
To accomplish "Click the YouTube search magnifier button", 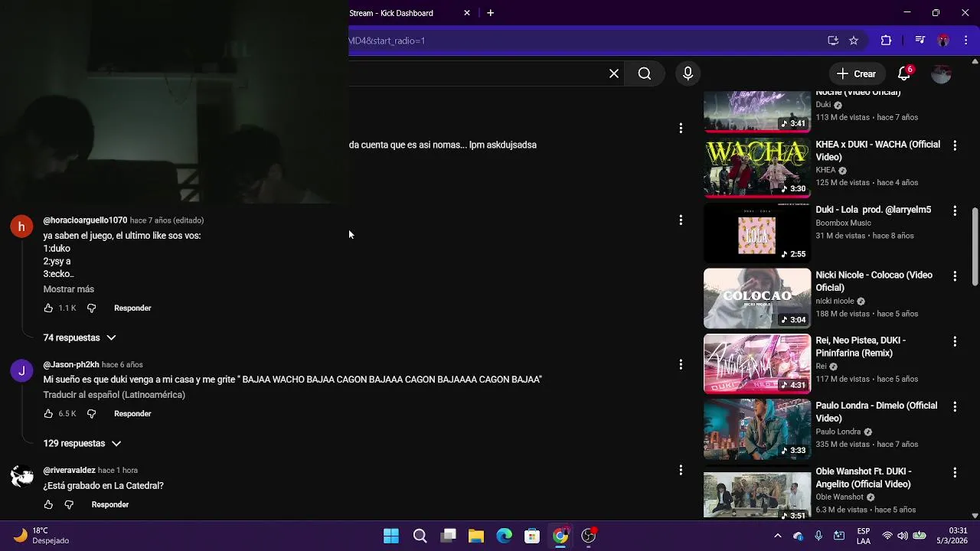I will 645,73.
